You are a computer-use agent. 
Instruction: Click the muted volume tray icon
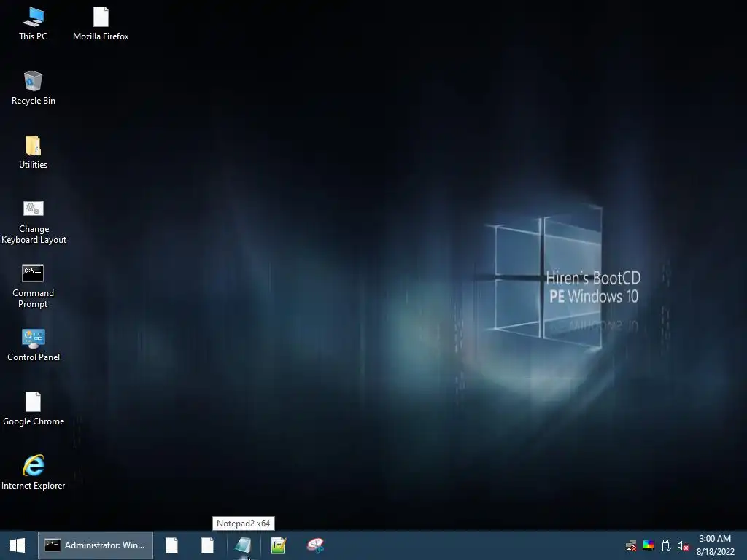point(683,545)
